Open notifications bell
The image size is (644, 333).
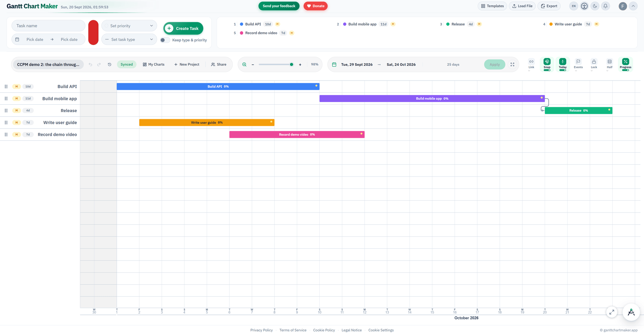point(605,6)
